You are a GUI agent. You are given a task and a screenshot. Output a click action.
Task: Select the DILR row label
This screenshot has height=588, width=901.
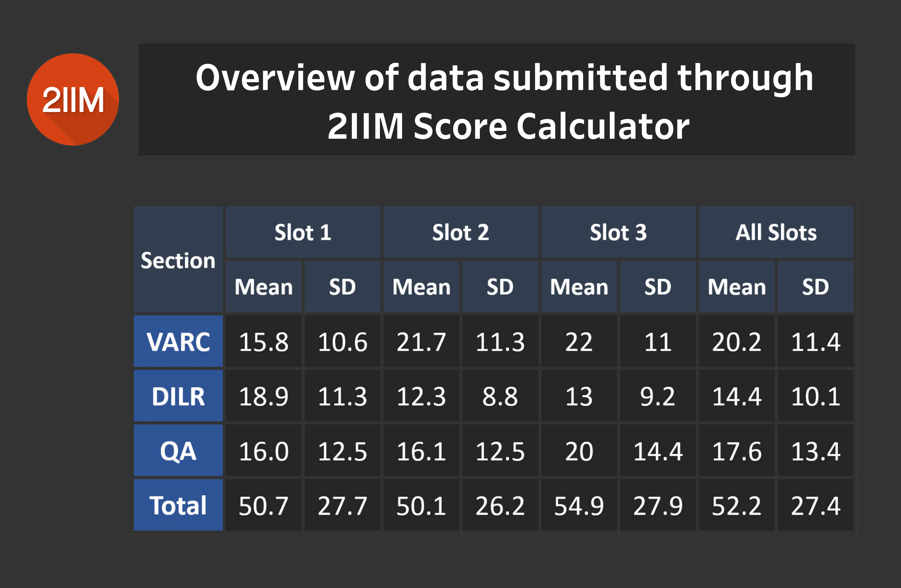click(178, 396)
